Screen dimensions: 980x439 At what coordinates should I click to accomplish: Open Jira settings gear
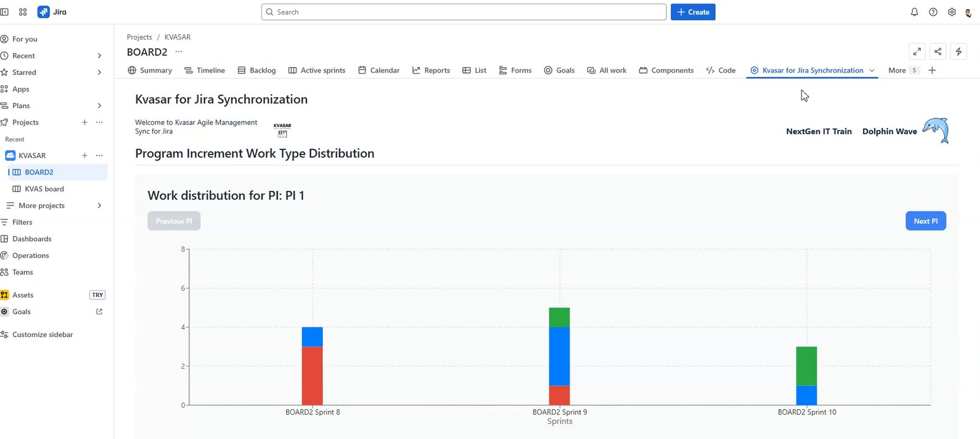tap(952, 12)
